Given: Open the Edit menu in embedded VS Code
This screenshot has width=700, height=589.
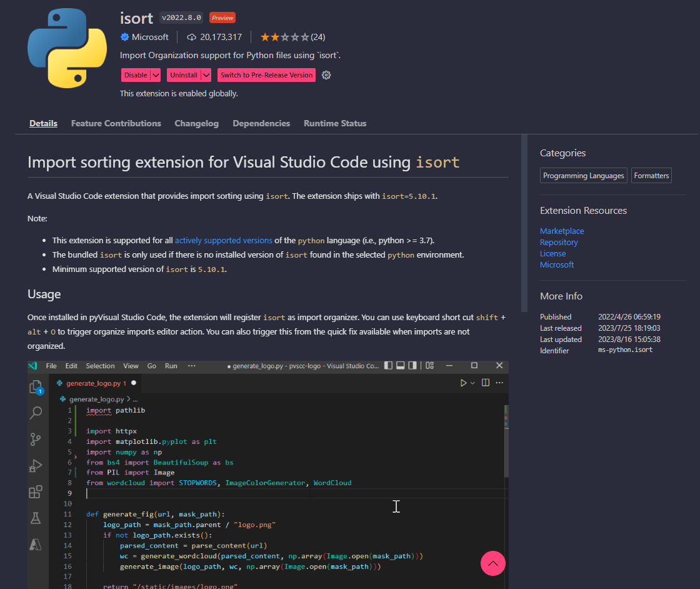Looking at the screenshot, I should tap(71, 366).
